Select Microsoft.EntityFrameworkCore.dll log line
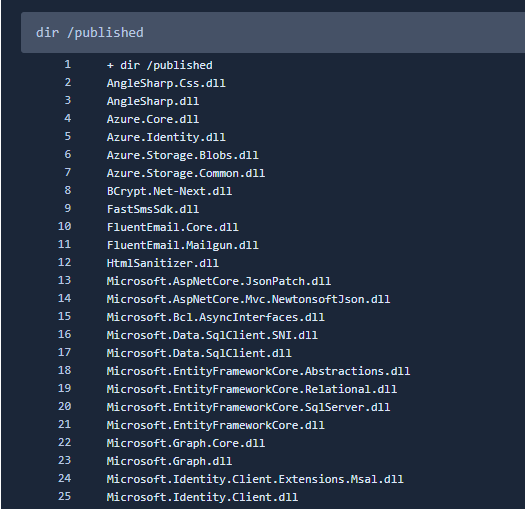 click(x=216, y=425)
